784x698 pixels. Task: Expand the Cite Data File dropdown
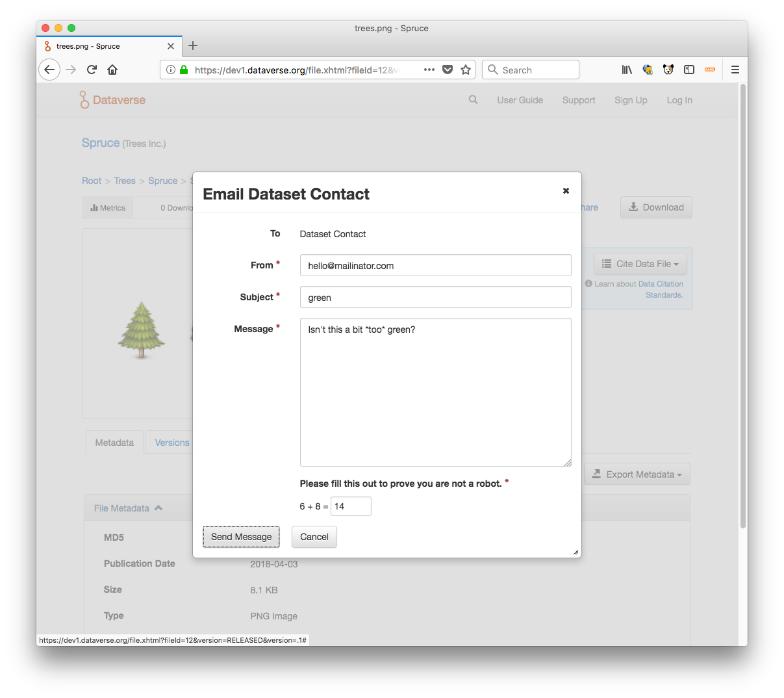click(640, 264)
